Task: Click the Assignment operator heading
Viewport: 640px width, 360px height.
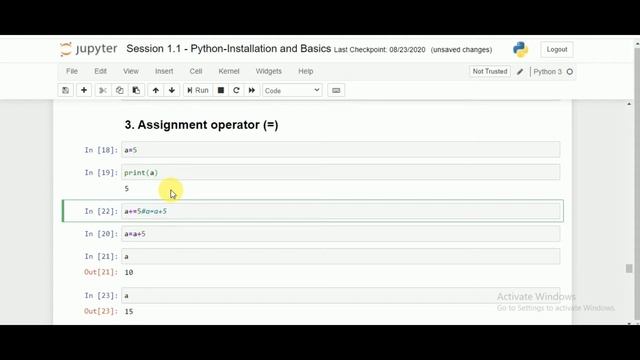Action: pos(202,125)
